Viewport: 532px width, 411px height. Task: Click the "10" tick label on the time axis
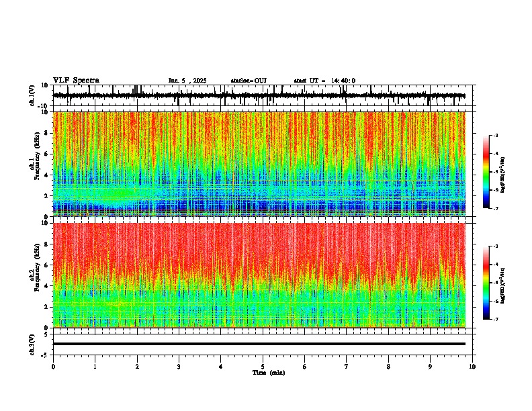point(472,367)
